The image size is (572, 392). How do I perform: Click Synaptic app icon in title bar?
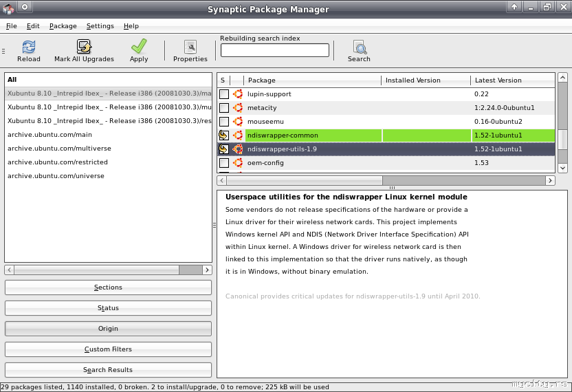tap(8, 8)
